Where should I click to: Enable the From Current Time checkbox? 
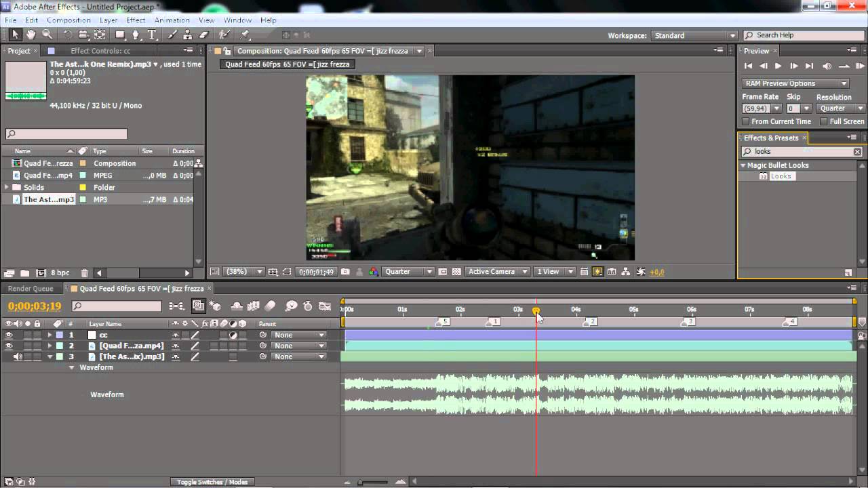coord(746,121)
